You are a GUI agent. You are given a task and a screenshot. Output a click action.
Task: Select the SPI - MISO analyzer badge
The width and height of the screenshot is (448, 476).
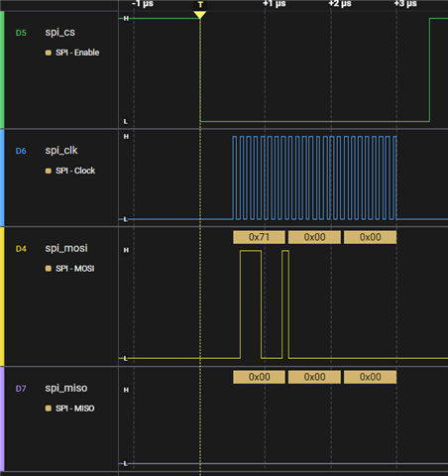(x=69, y=409)
